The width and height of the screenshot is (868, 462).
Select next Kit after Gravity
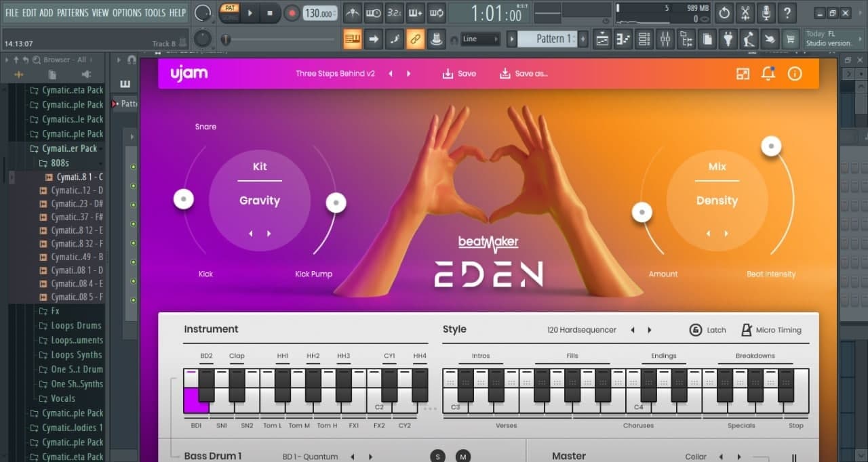click(x=269, y=233)
